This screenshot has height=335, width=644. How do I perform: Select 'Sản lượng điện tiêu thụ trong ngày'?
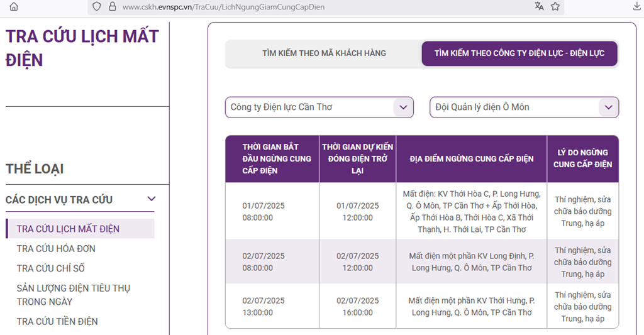click(73, 295)
